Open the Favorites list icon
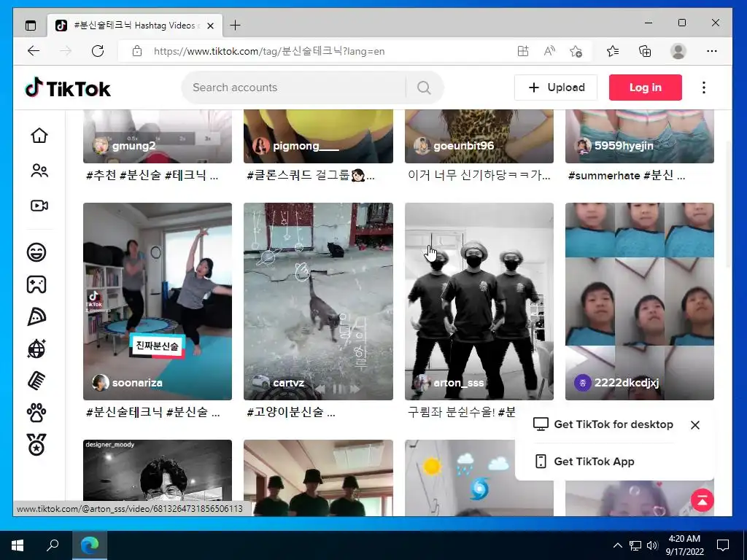The width and height of the screenshot is (747, 560). pos(613,51)
